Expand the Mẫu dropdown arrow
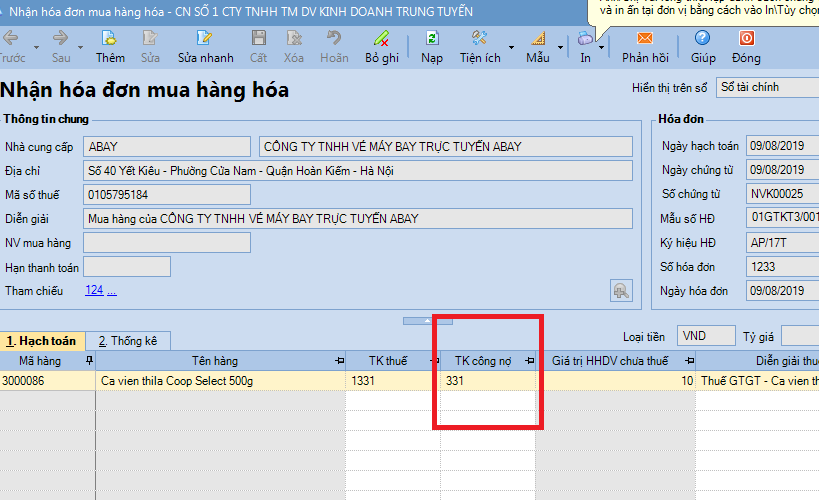Image resolution: width=819 pixels, height=500 pixels. point(560,48)
